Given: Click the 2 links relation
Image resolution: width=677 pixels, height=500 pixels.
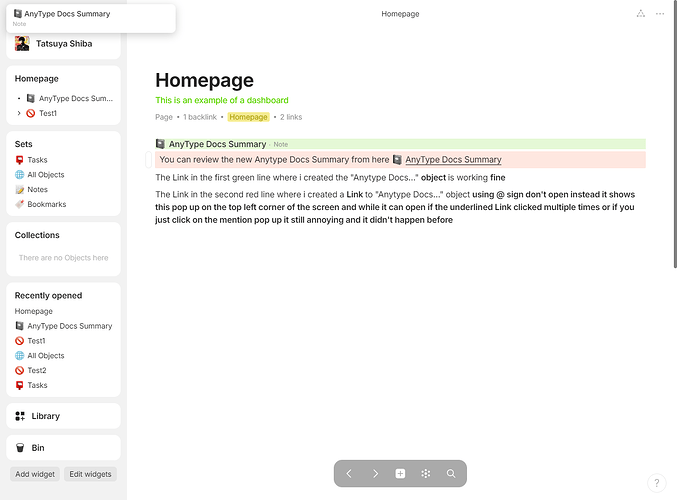Looking at the screenshot, I should [291, 117].
